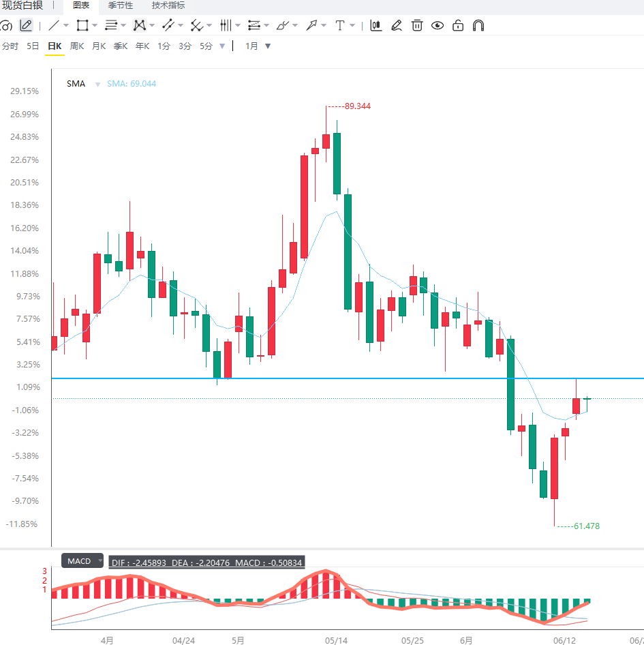Select the brush drawing tool
This screenshot has height=645, width=644.
pos(283,25)
